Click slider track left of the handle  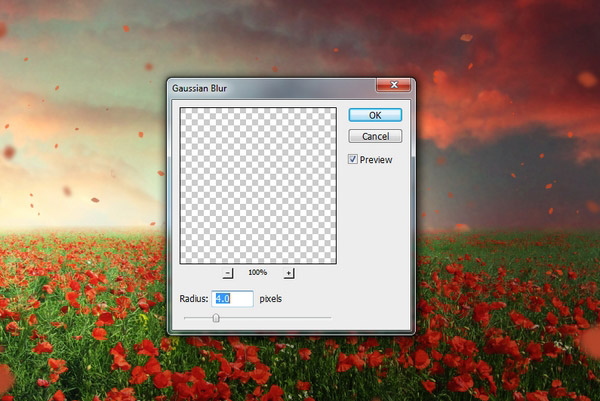click(x=195, y=318)
